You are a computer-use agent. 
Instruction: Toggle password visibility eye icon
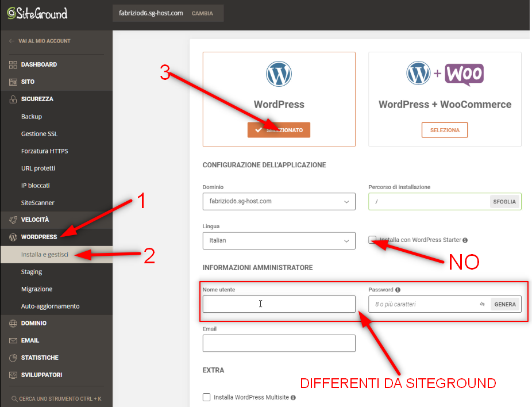click(x=482, y=304)
